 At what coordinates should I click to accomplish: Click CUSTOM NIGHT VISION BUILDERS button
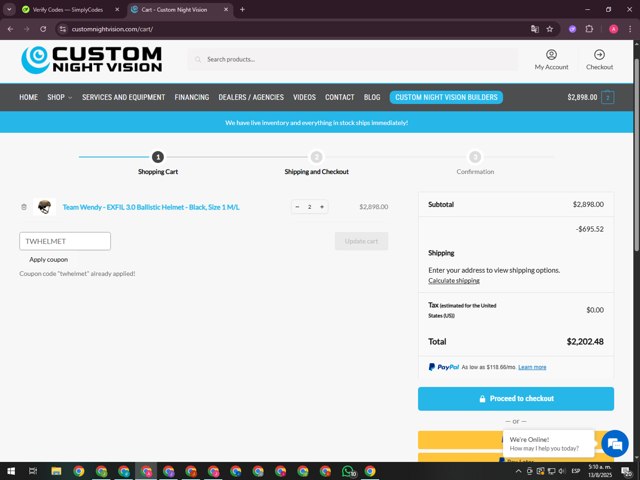(446, 97)
